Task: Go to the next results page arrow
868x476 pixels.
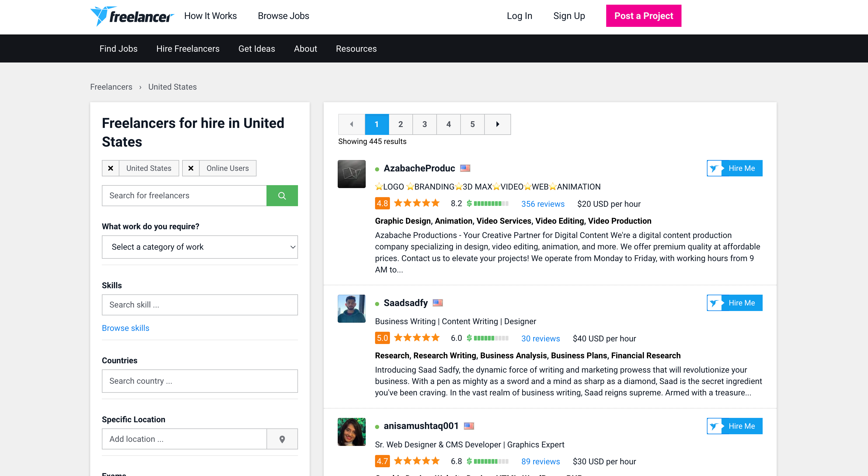Action: [497, 124]
